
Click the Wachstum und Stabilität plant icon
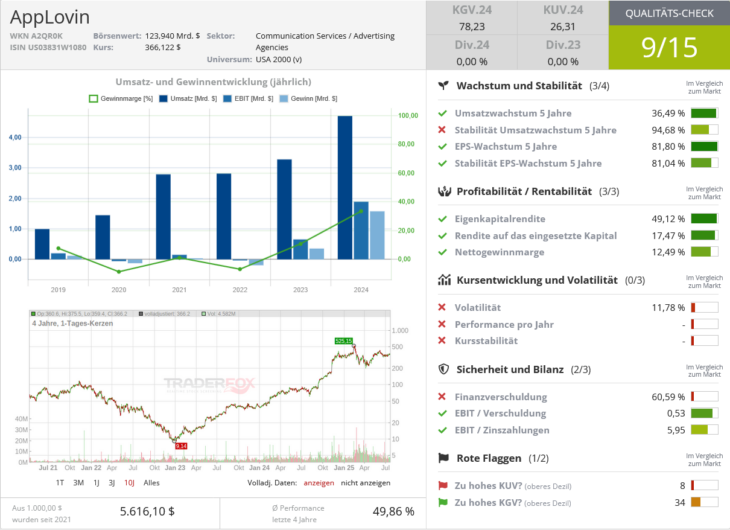[444, 86]
